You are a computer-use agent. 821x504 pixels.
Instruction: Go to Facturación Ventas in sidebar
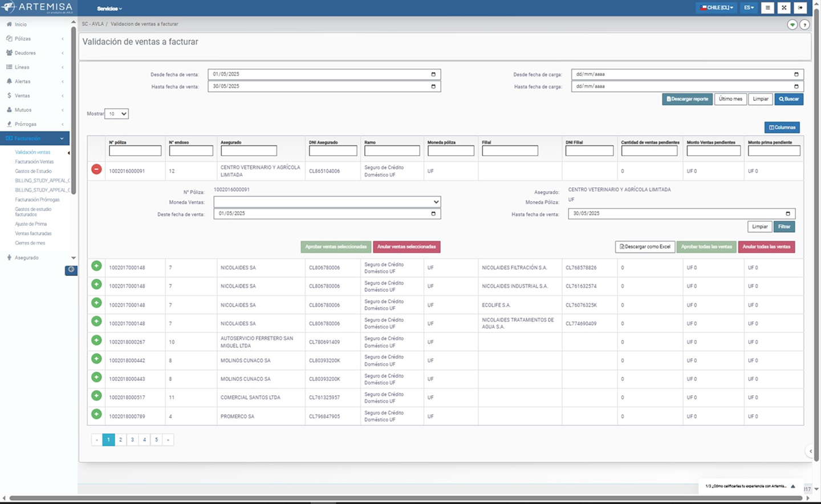pos(34,162)
